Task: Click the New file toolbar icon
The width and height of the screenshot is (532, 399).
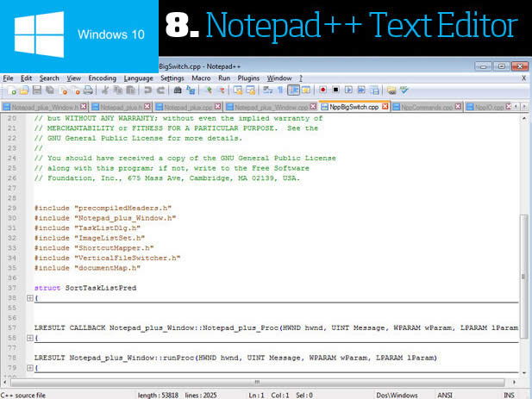Action: [11, 90]
